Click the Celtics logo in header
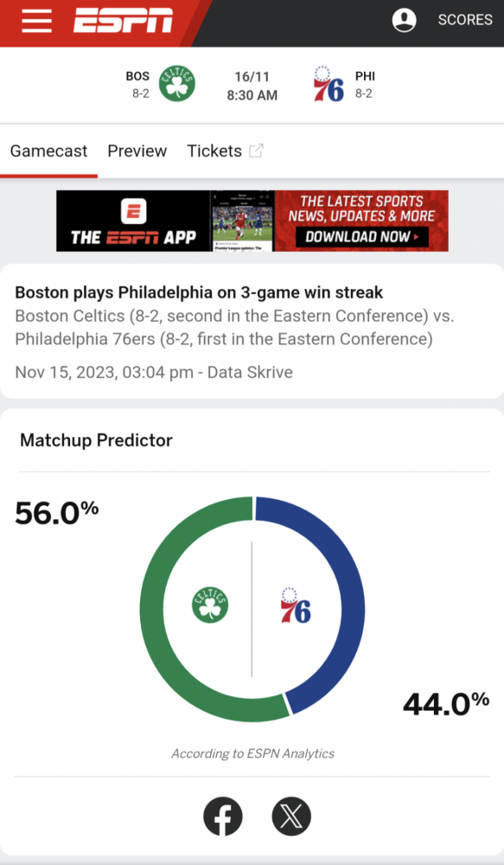This screenshot has width=504, height=865. tap(177, 83)
